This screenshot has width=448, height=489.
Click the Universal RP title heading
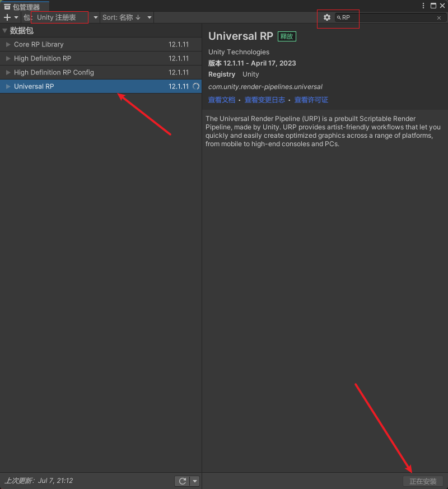click(241, 36)
